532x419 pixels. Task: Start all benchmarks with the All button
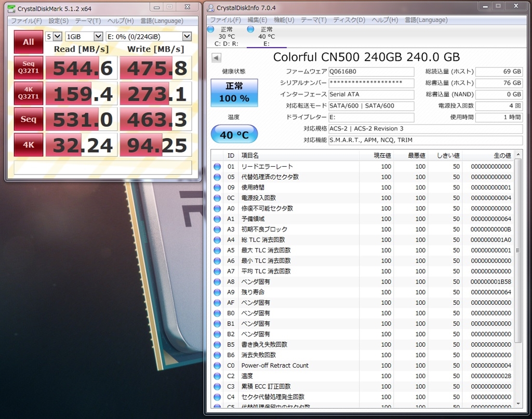pyautogui.click(x=29, y=42)
